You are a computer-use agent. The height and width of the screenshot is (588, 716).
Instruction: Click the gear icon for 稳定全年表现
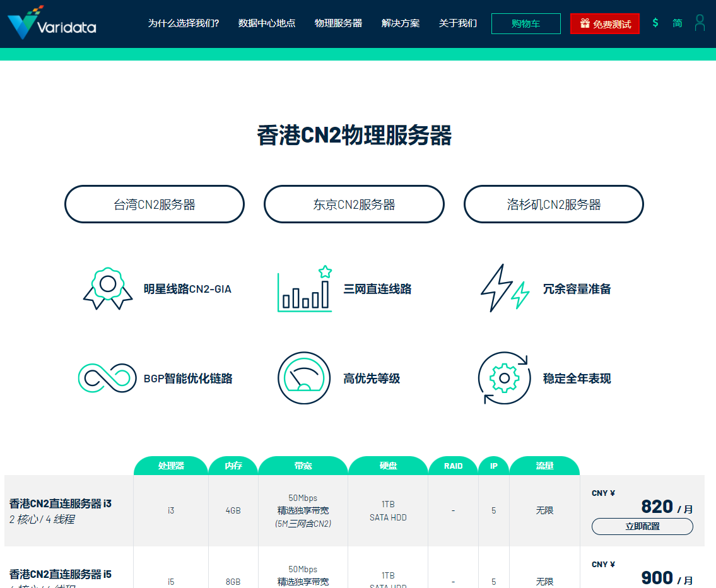pyautogui.click(x=503, y=379)
